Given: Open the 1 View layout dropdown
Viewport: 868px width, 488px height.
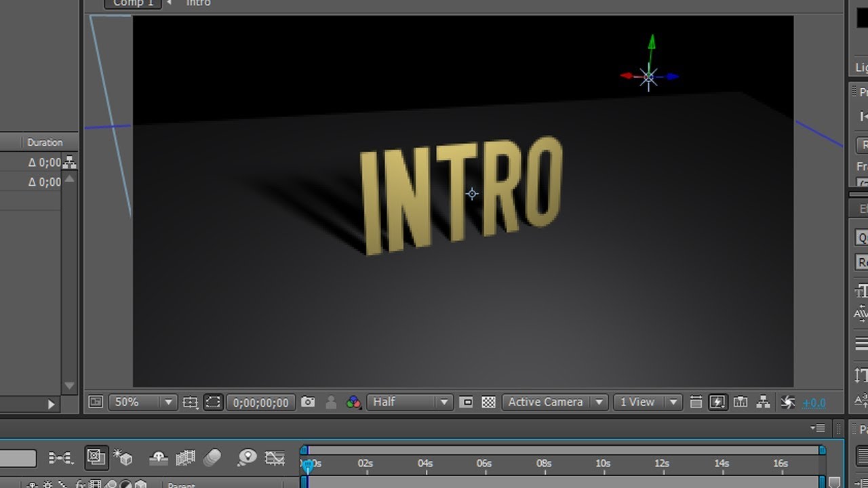Looking at the screenshot, I should (x=647, y=402).
